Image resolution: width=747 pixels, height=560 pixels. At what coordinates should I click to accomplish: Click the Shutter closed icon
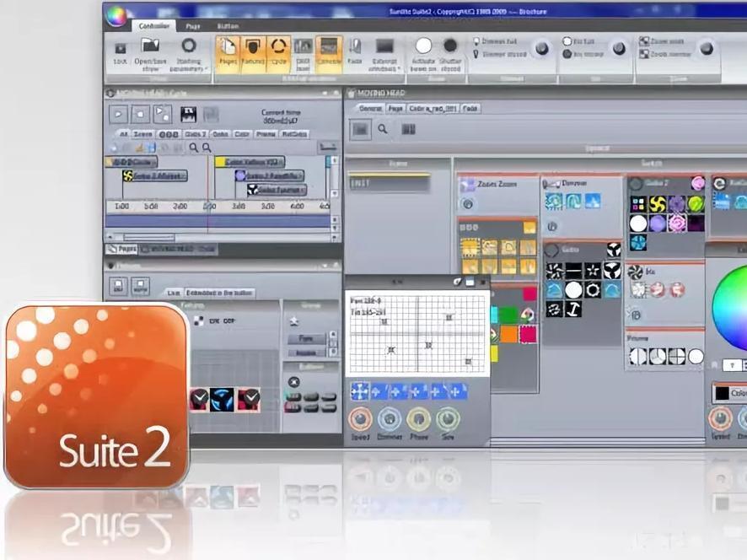coord(451,47)
